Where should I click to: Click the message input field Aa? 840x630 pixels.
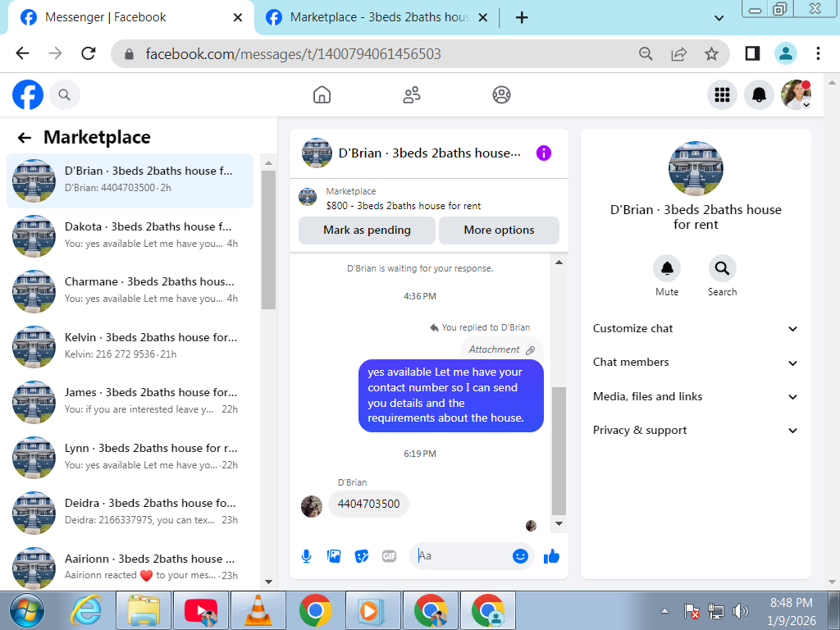(x=462, y=556)
